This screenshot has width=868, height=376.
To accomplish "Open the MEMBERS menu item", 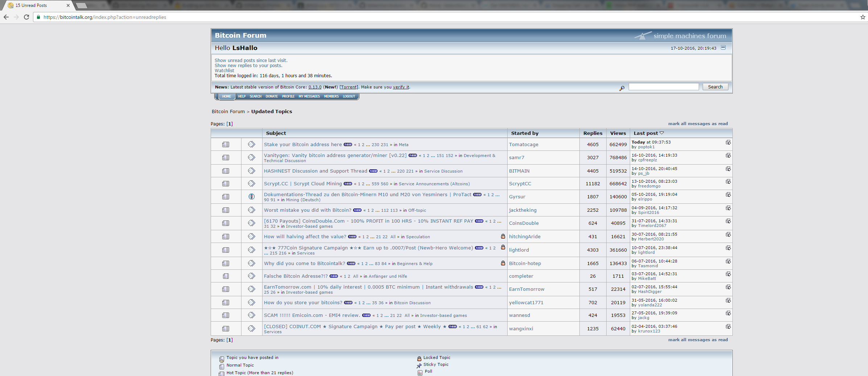I will click(331, 96).
